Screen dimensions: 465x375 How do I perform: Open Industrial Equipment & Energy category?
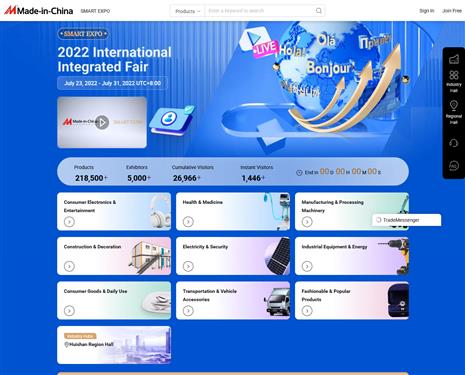point(352,256)
